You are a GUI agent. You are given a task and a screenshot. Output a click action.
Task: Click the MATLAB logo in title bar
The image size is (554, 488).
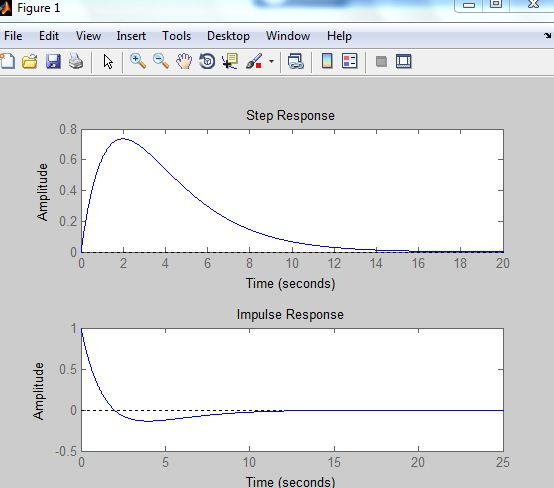(x=5, y=8)
